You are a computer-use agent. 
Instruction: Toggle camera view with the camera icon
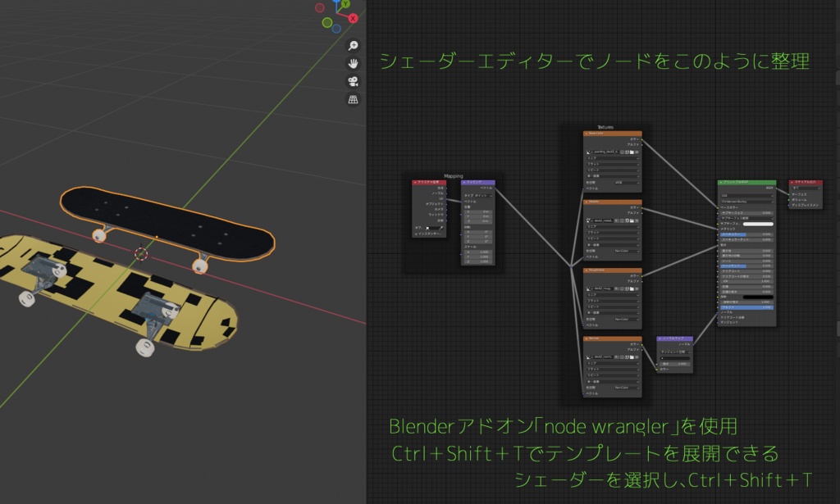(x=354, y=83)
